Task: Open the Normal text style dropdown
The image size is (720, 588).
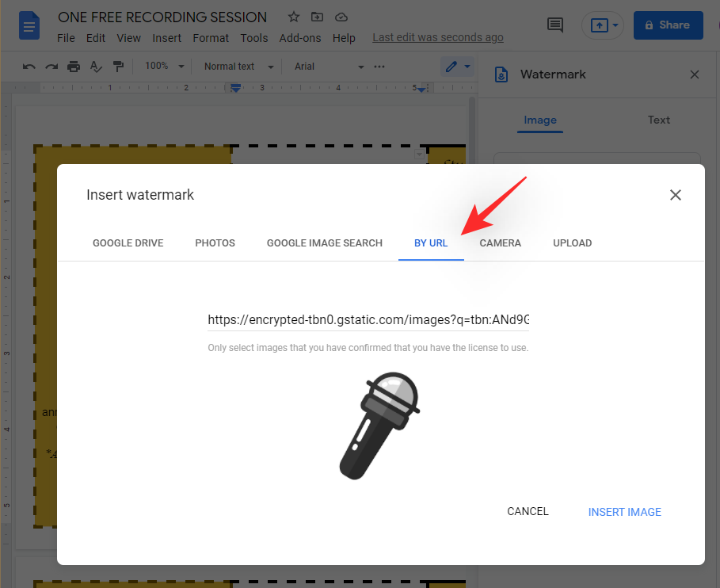Action: [x=238, y=67]
